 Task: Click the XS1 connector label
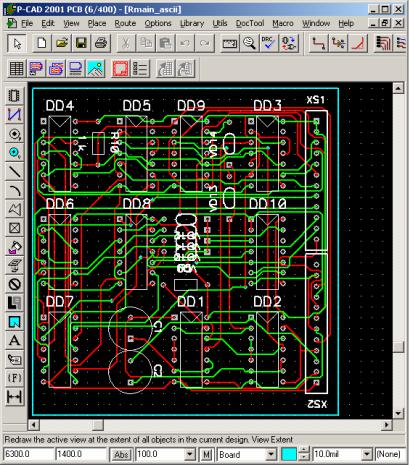click(315, 99)
